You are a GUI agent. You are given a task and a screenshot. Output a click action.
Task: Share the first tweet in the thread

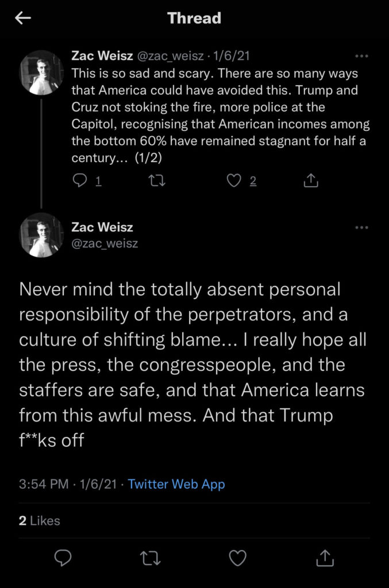coord(310,181)
